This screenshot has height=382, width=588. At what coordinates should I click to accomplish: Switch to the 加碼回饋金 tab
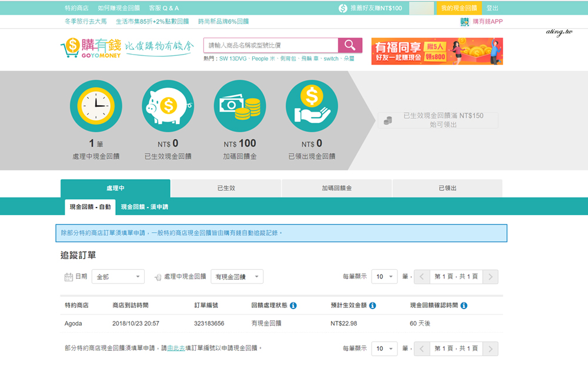(x=336, y=188)
